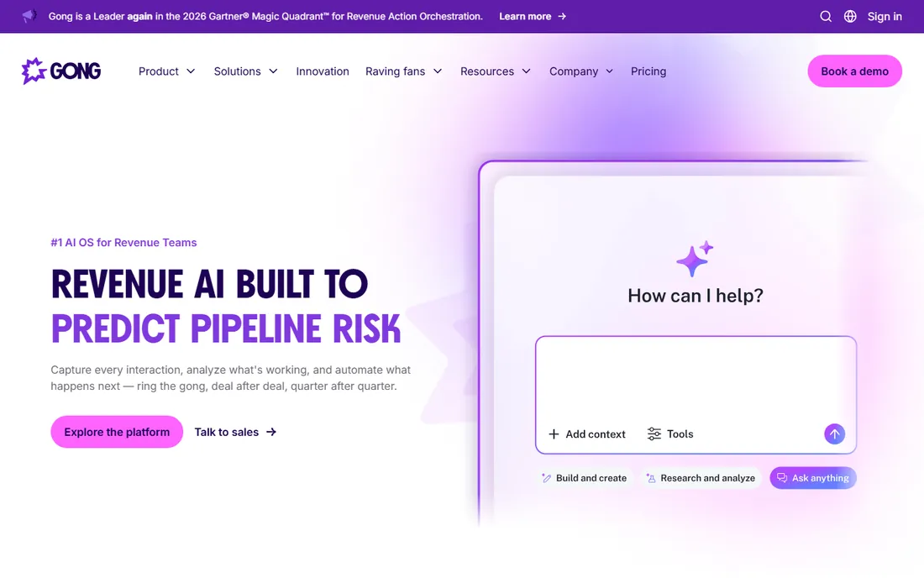Click the Resources nav label
Image resolution: width=924 pixels, height=578 pixels.
(x=486, y=71)
